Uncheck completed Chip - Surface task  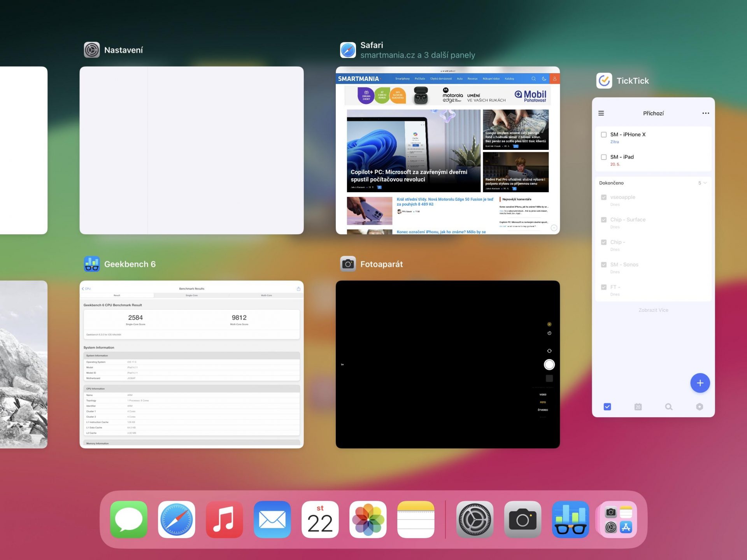(x=604, y=220)
